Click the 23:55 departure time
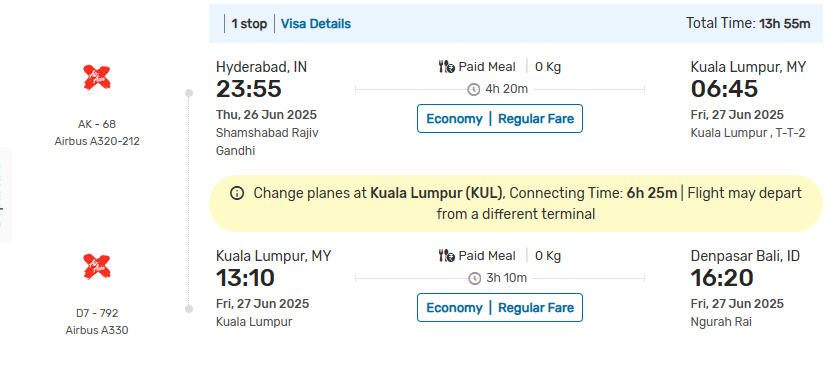The image size is (835, 374). click(x=249, y=88)
